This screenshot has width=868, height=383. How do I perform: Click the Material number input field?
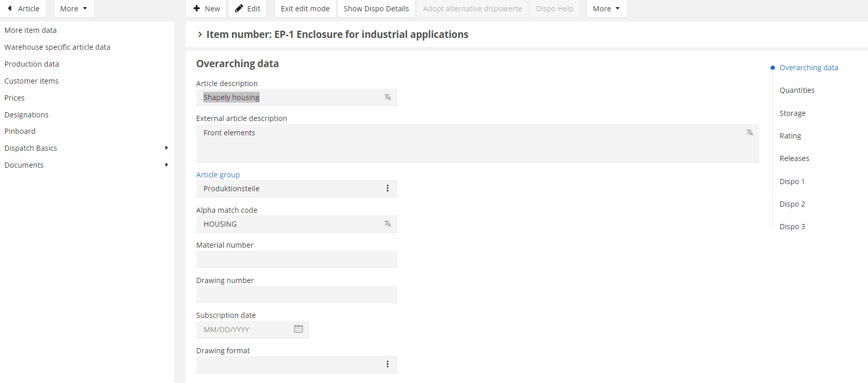297,259
